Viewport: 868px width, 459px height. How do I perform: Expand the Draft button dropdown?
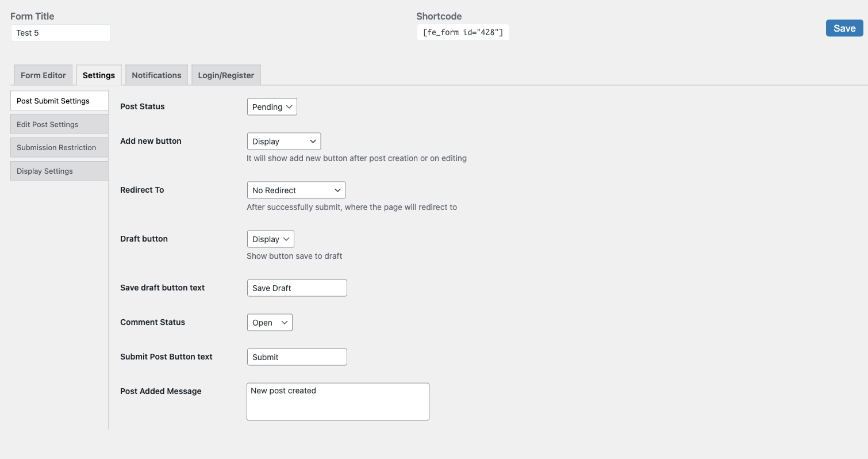(270, 239)
